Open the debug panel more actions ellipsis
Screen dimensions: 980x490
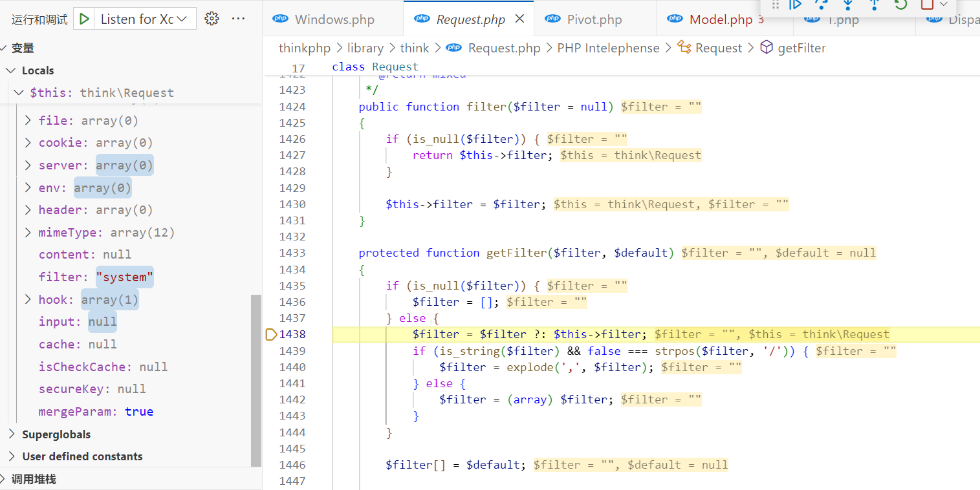click(239, 19)
